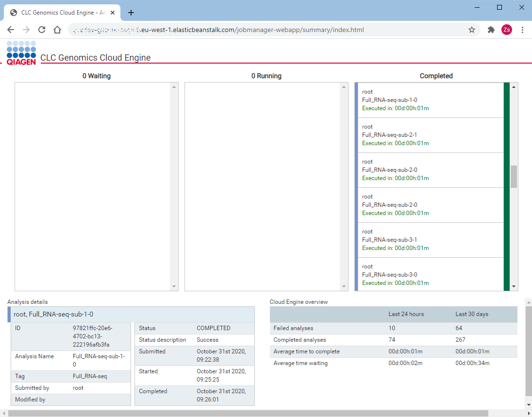The image size is (532, 417).
Task: Click the Status value COMPLETED
Action: (x=214, y=328)
